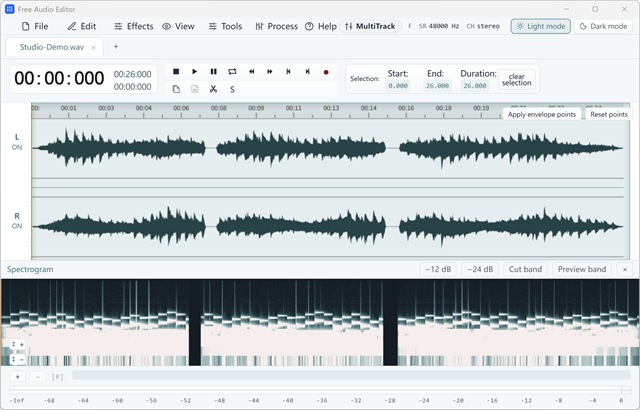This screenshot has height=410, width=640.
Task: Click the selection End value field
Action: coord(437,86)
